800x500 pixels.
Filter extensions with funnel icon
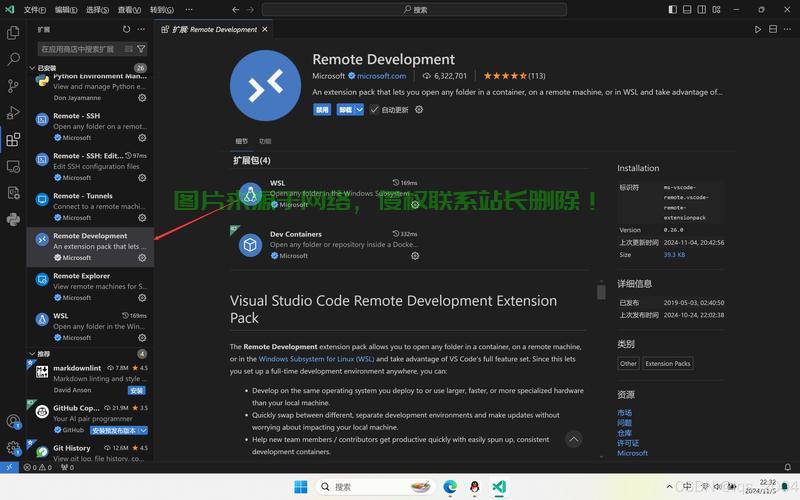tap(141, 49)
